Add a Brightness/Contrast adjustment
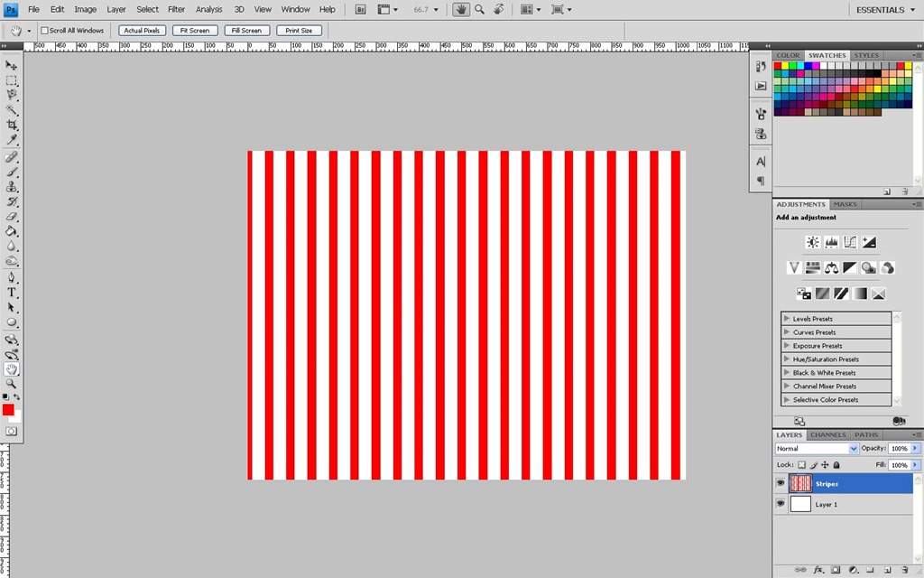 point(812,242)
